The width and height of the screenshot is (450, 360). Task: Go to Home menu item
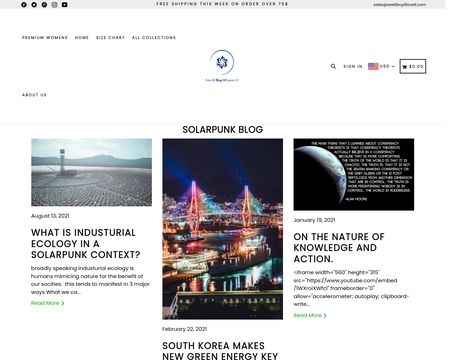pyautogui.click(x=82, y=38)
